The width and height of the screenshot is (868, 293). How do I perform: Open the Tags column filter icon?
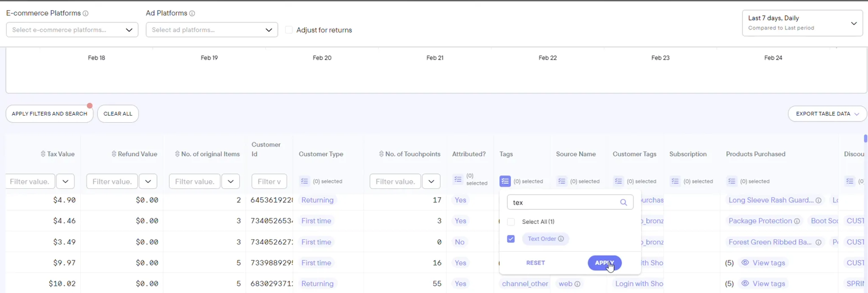point(505,181)
